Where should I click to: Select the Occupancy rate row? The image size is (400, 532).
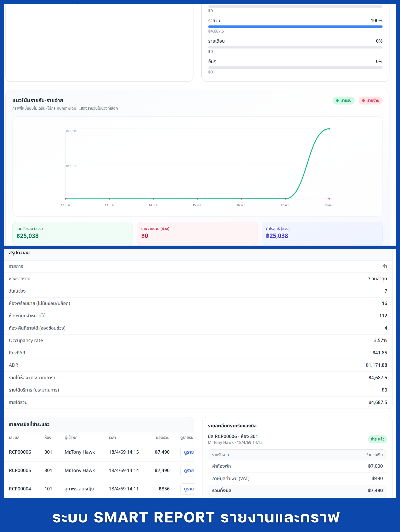tap(198, 341)
